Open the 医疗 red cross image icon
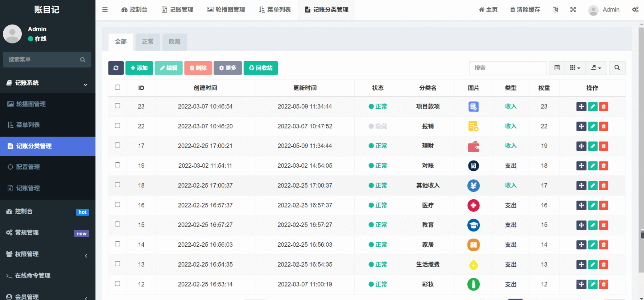This screenshot has width=644, height=300. [x=474, y=205]
